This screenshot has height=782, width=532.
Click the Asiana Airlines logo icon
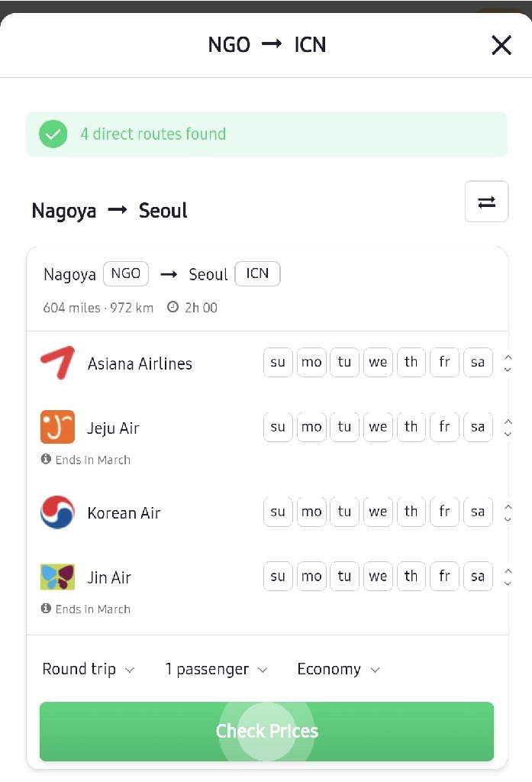pyautogui.click(x=57, y=363)
